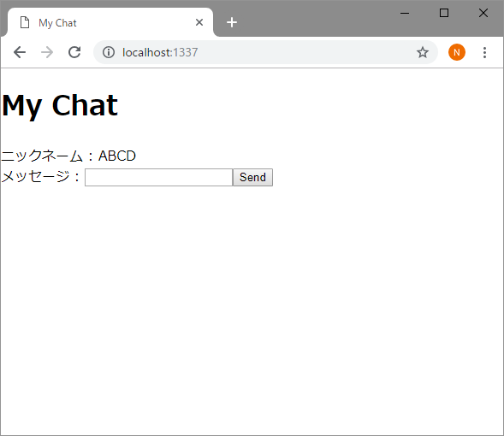Open the orange N profile avatar
The image size is (504, 436).
[457, 52]
